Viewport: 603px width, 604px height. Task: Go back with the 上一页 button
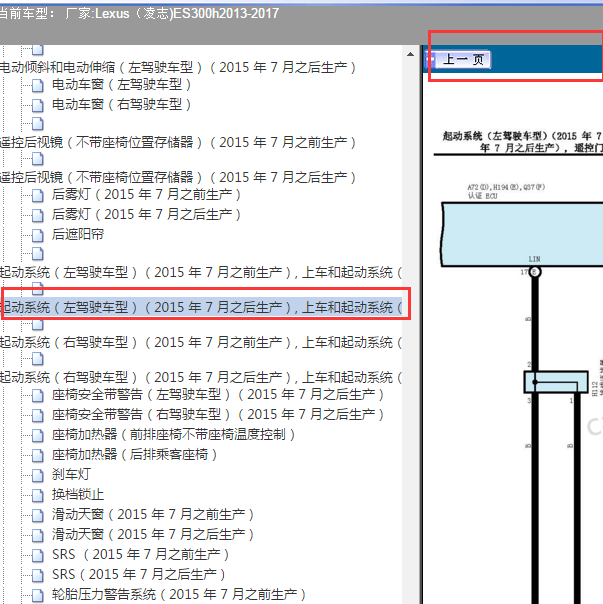click(459, 60)
